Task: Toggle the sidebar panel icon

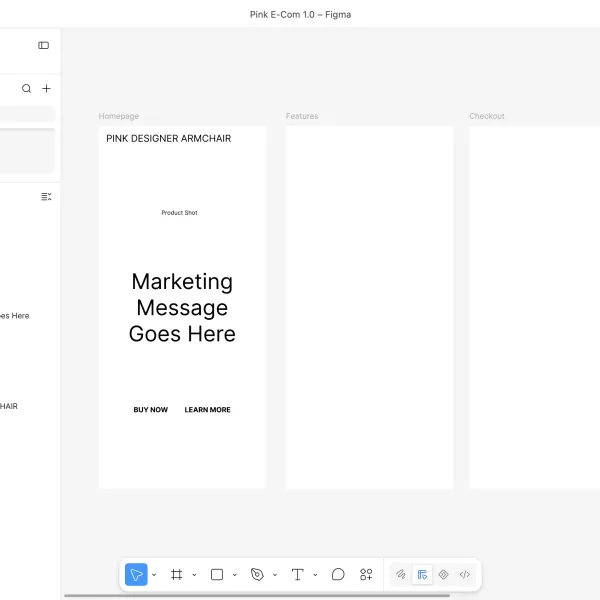Action: [x=44, y=46]
